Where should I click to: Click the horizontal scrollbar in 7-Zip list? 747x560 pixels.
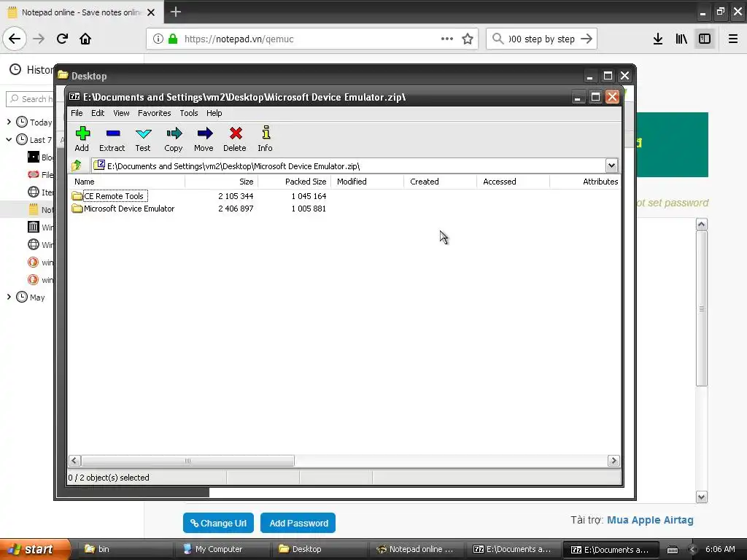coord(187,461)
